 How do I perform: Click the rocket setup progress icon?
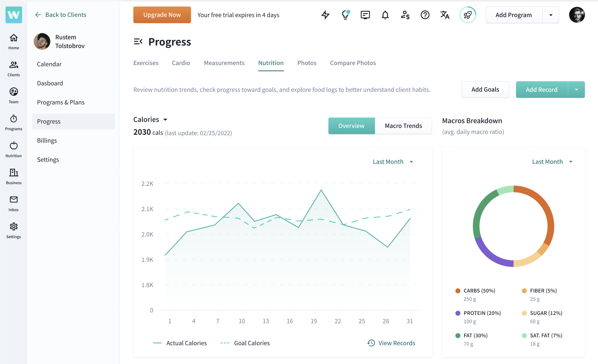468,15
